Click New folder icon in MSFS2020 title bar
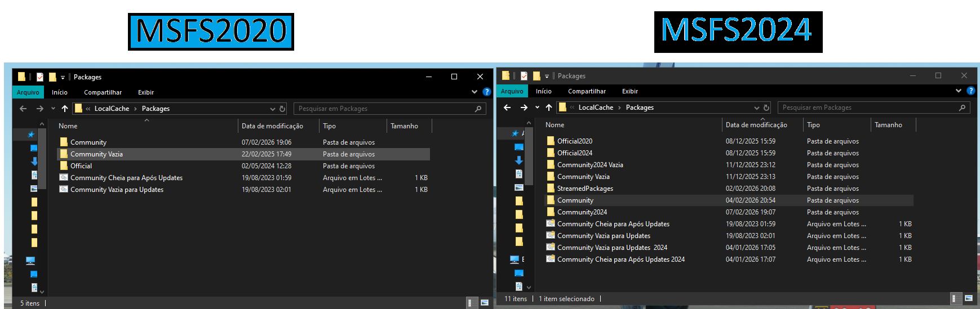The image size is (980, 309). coord(52,77)
